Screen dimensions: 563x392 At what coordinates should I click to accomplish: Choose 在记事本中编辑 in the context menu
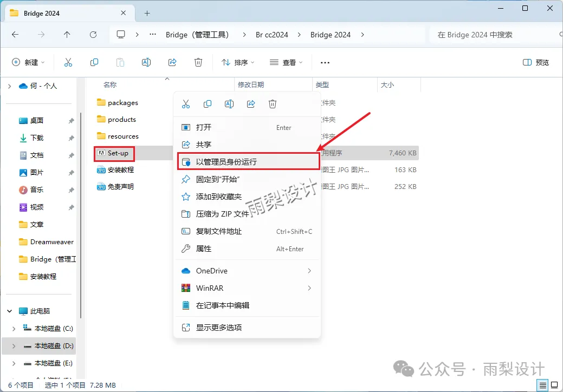coord(247,305)
